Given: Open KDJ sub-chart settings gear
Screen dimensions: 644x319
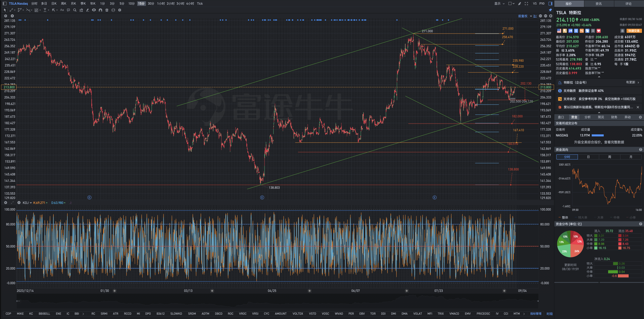Looking at the screenshot, I should click(6, 203).
